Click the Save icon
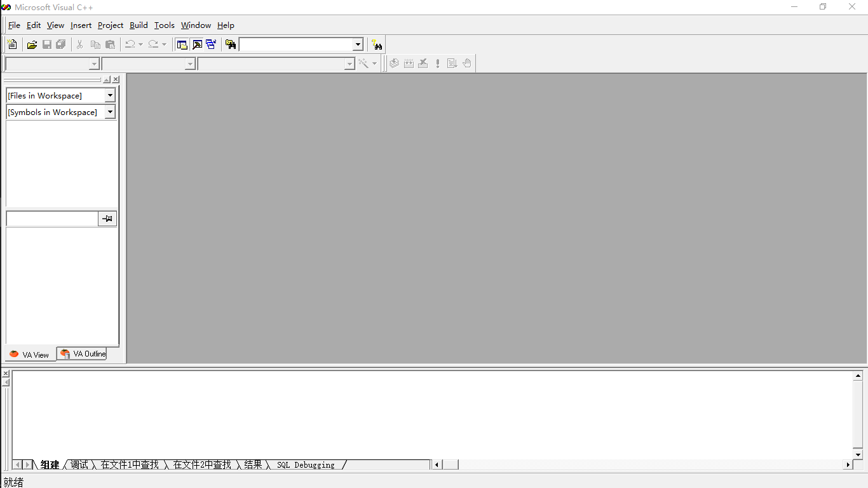 (x=47, y=44)
